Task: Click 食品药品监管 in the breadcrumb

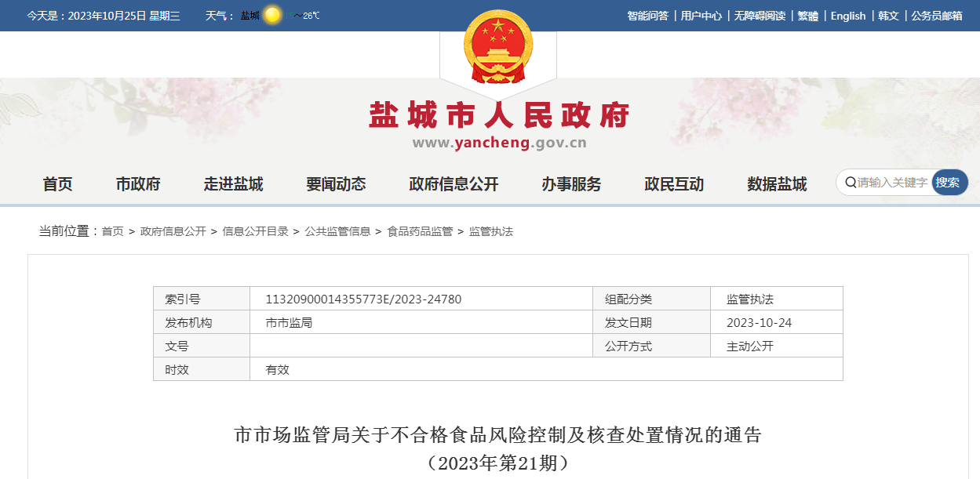Action: tap(420, 231)
